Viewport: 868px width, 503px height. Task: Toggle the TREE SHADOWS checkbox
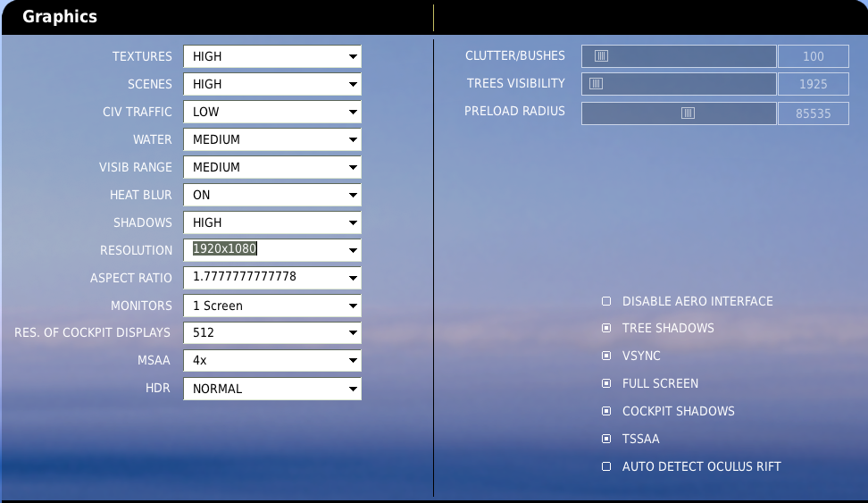(606, 328)
